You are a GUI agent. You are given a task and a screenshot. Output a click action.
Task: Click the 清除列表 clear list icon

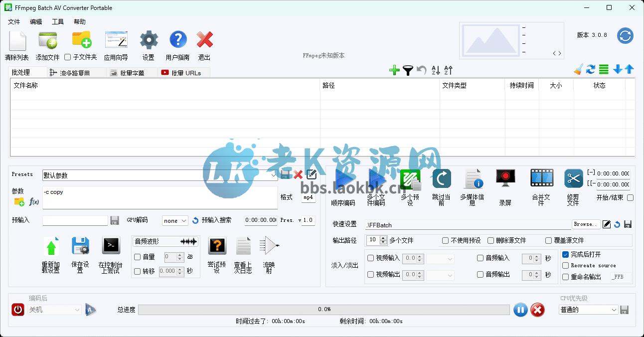[17, 40]
